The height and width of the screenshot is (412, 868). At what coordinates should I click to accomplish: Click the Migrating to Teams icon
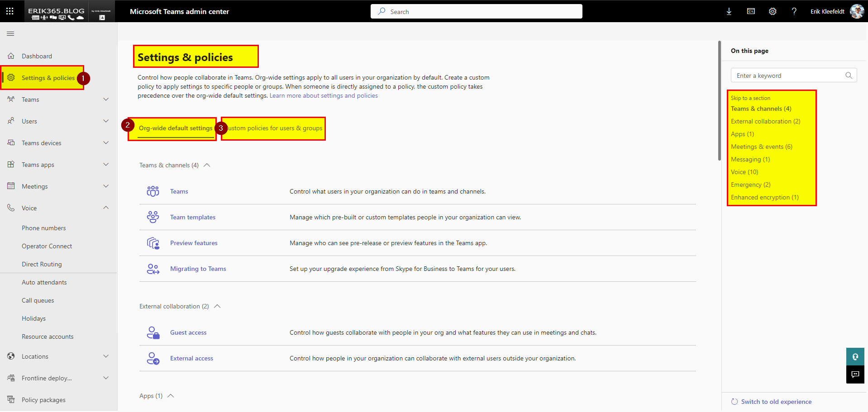(x=153, y=269)
